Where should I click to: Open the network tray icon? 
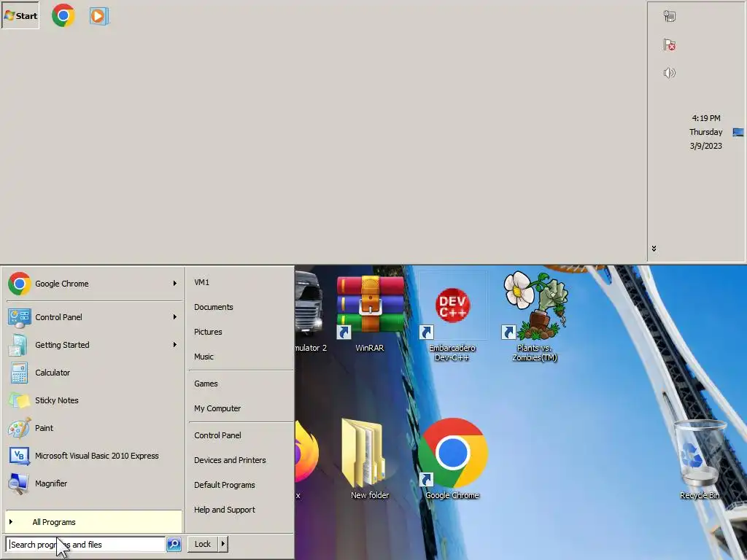(x=670, y=16)
